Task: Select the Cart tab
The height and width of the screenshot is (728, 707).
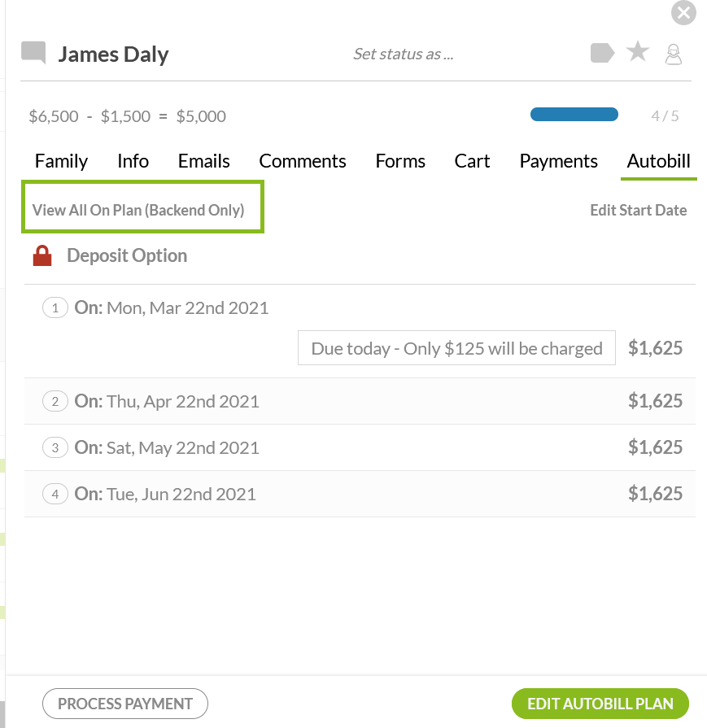Action: [x=472, y=161]
